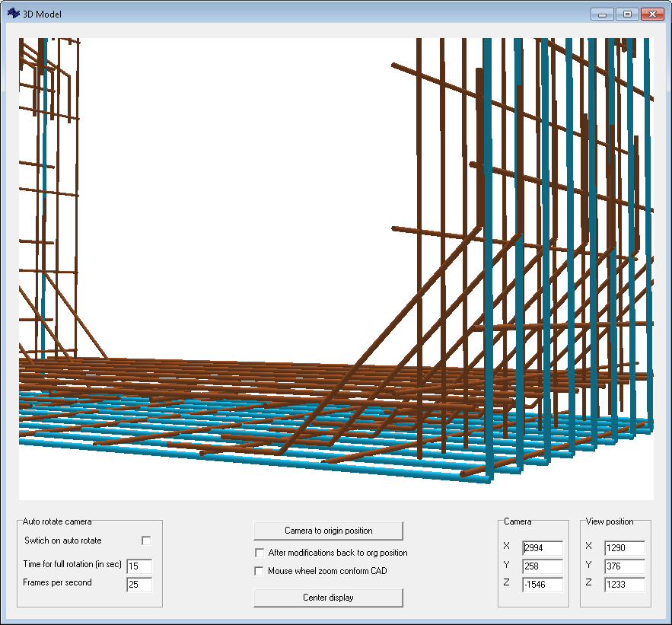Check After modifications back to org position
This screenshot has height=625, width=672.
(260, 553)
